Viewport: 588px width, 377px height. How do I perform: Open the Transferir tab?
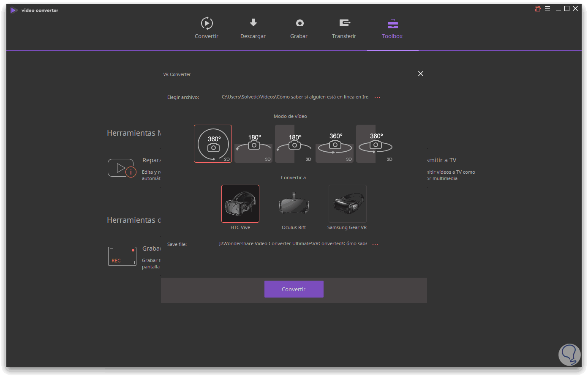tap(344, 28)
